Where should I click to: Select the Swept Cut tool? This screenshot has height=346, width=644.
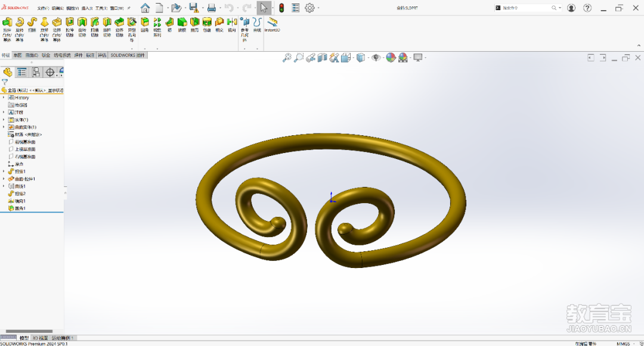[94, 27]
